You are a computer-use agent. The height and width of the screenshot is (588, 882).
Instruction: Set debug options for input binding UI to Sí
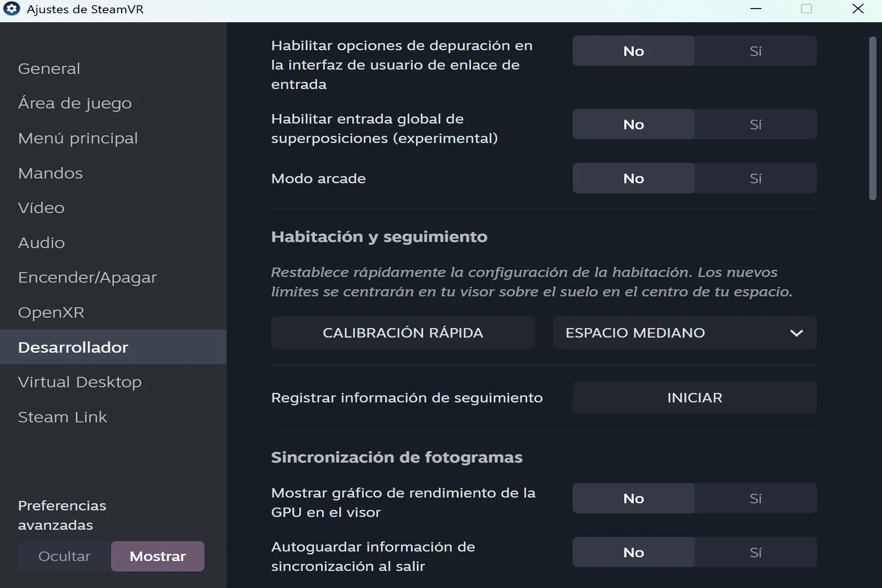(756, 51)
